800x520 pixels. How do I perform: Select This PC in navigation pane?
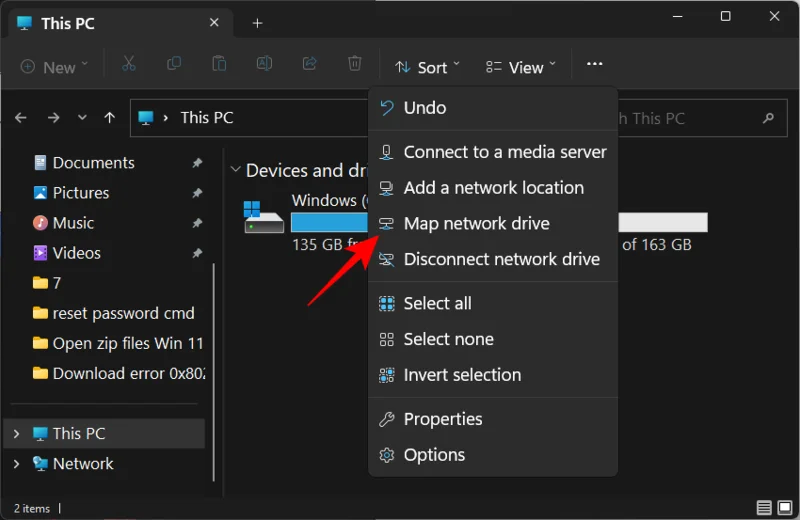pyautogui.click(x=105, y=434)
